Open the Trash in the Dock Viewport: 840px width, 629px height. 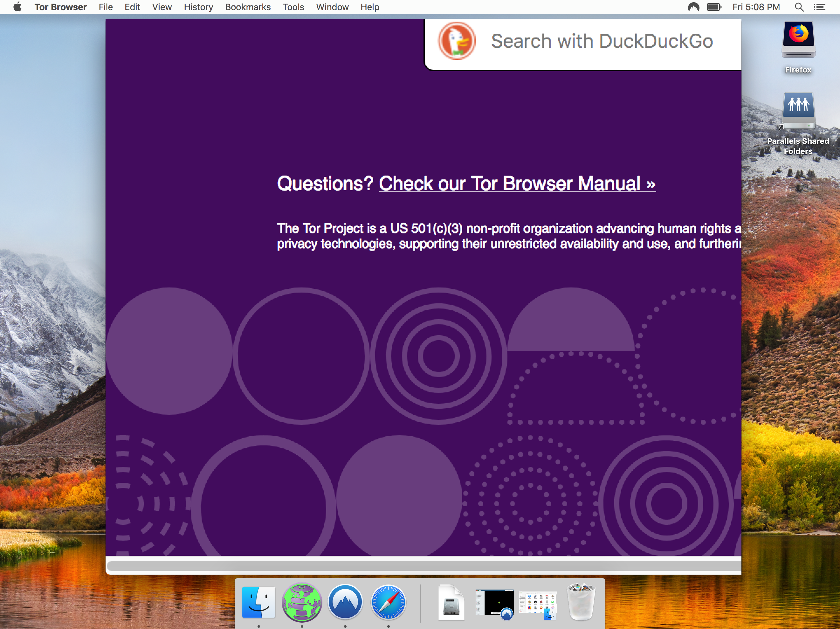(581, 602)
